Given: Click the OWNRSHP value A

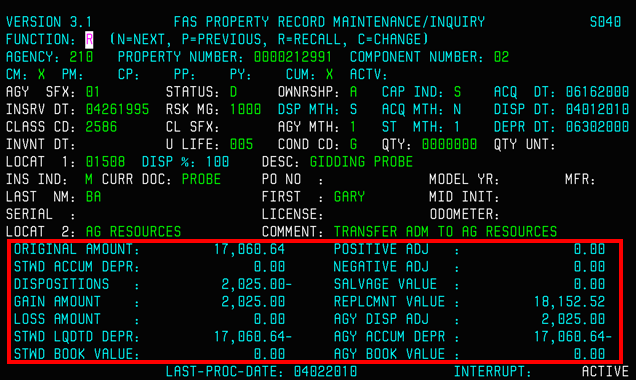Looking at the screenshot, I should (x=353, y=92).
